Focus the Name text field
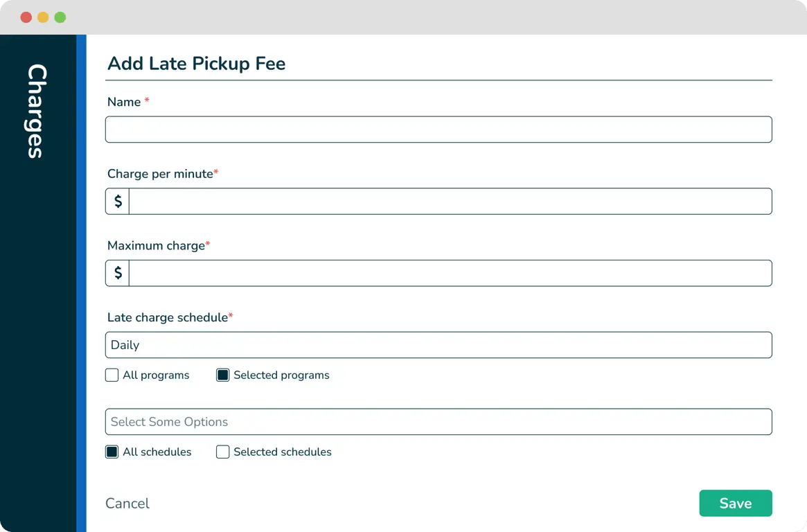This screenshot has width=807, height=532. 438,130
